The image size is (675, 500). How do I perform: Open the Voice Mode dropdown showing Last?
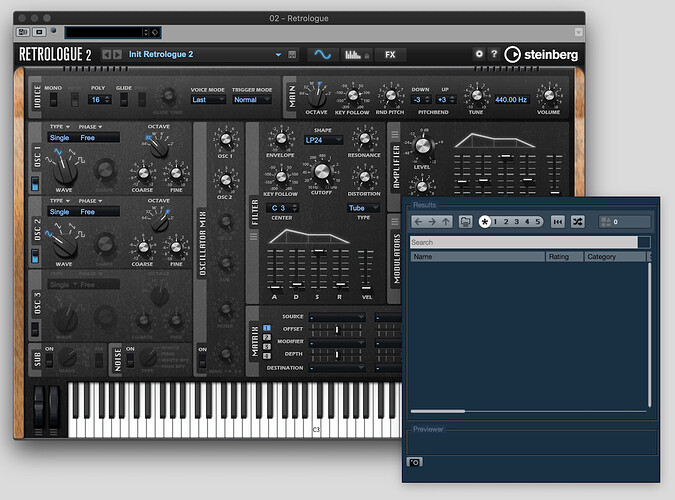208,99
